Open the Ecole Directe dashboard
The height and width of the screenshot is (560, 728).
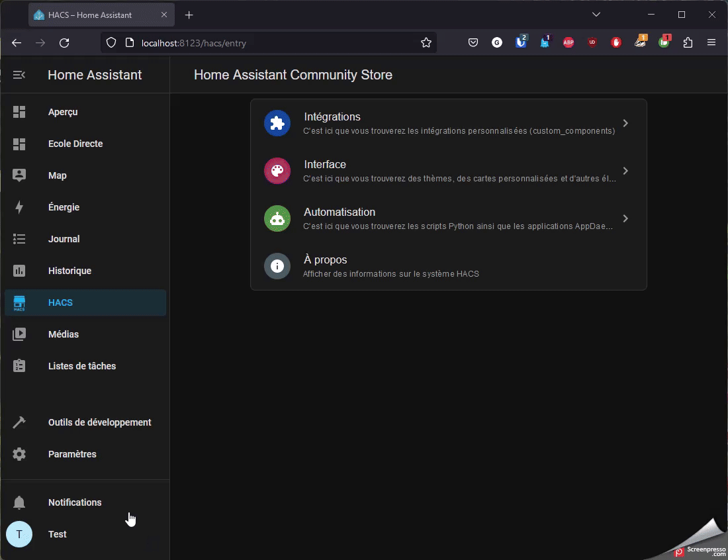75,144
